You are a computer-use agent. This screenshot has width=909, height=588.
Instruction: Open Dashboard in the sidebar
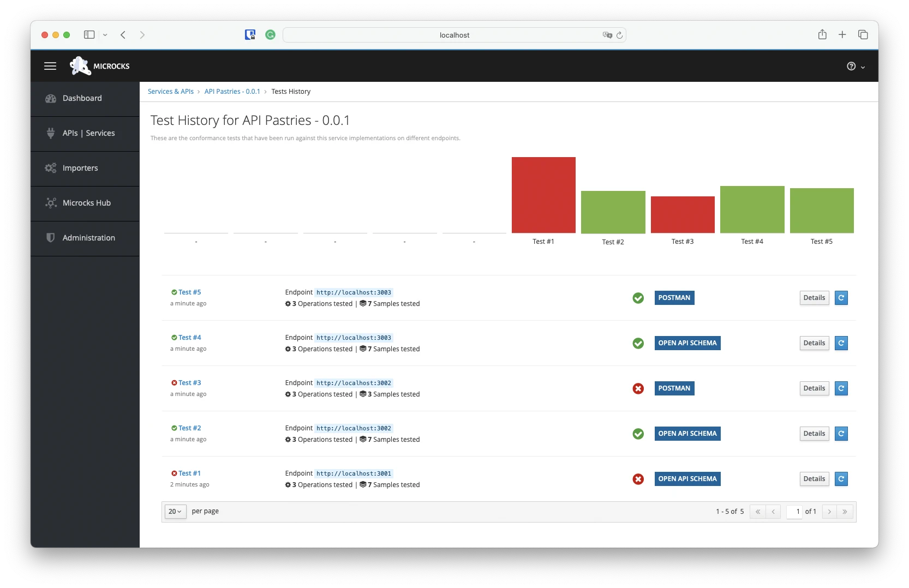click(82, 98)
